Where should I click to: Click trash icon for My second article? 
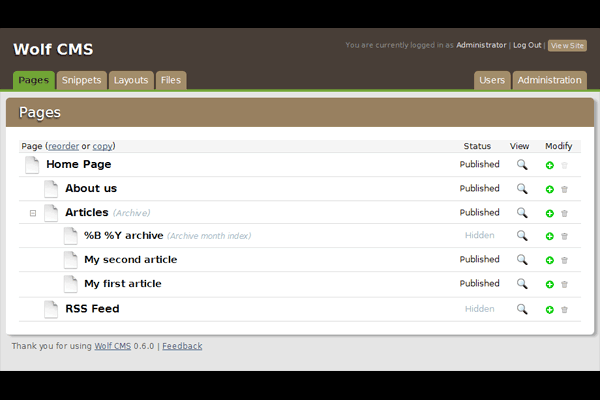click(x=564, y=260)
